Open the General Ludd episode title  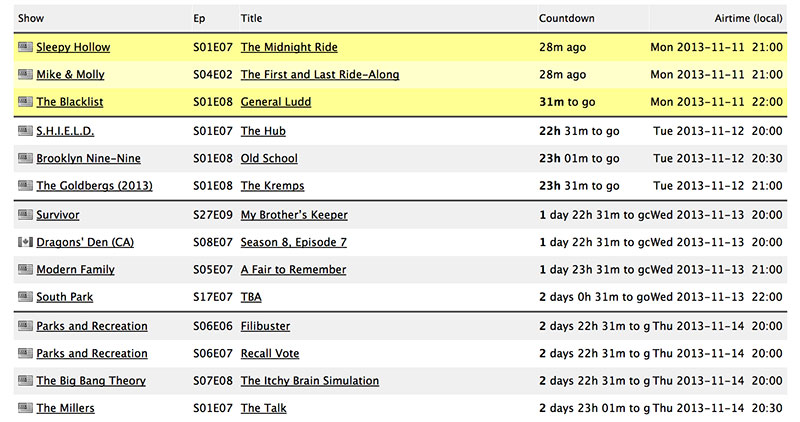point(276,102)
